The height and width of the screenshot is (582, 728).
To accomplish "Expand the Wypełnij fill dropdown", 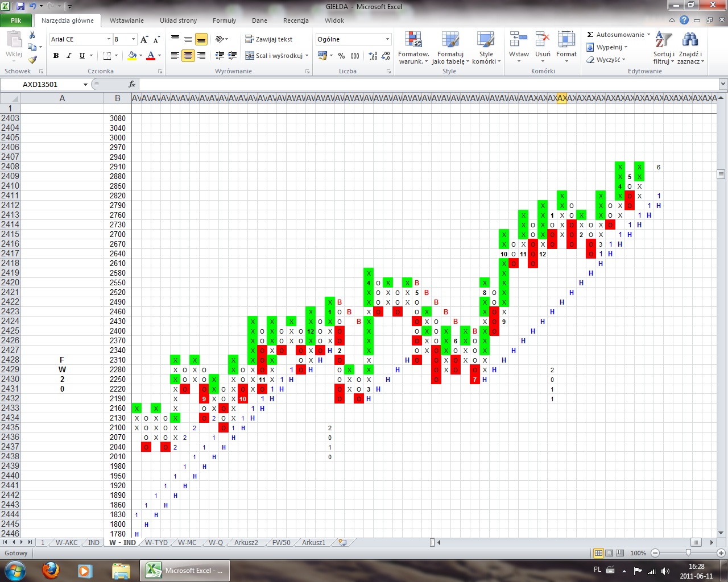I will pos(626,47).
